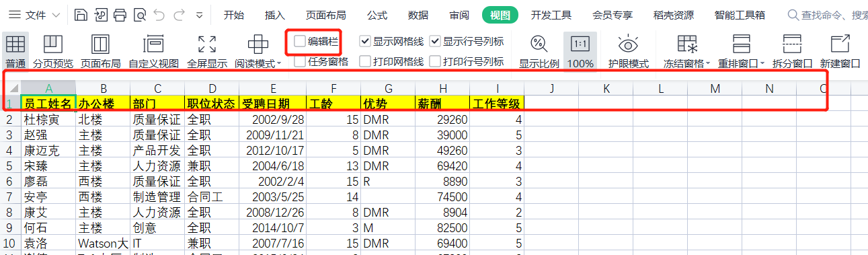The image size is (868, 255).
Task: Click salary cell 49260
Action: (442, 150)
